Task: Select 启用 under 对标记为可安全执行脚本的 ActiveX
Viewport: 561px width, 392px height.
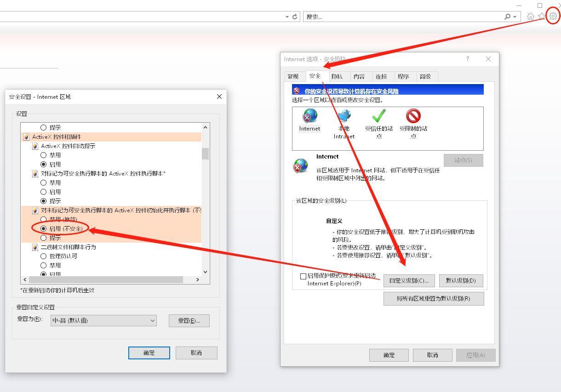Action: pos(44,192)
